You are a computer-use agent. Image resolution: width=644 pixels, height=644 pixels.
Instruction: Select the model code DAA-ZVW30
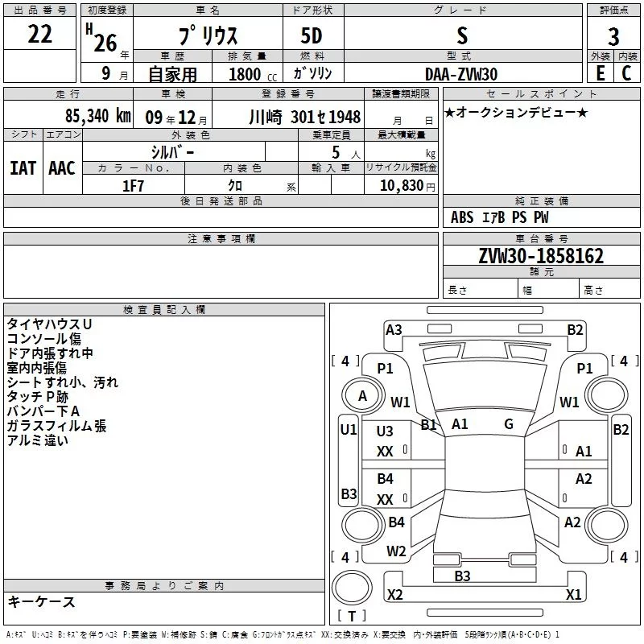point(461,74)
